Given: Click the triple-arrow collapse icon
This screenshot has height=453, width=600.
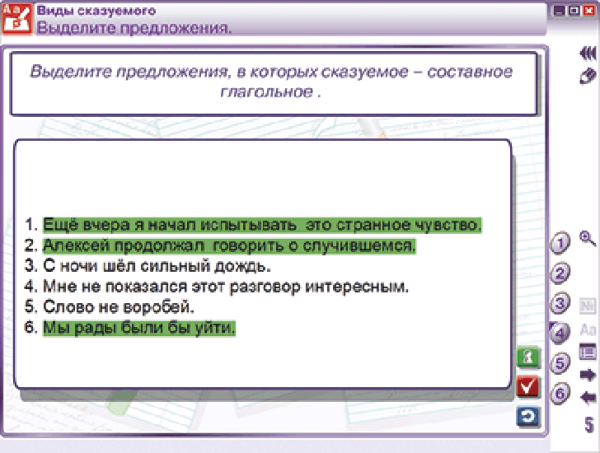Looking at the screenshot, I should pyautogui.click(x=588, y=53).
